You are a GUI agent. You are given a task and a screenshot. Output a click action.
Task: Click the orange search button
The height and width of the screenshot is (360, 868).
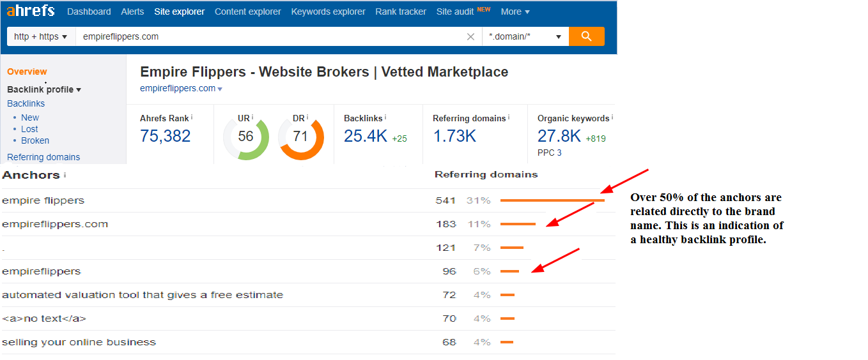click(586, 36)
